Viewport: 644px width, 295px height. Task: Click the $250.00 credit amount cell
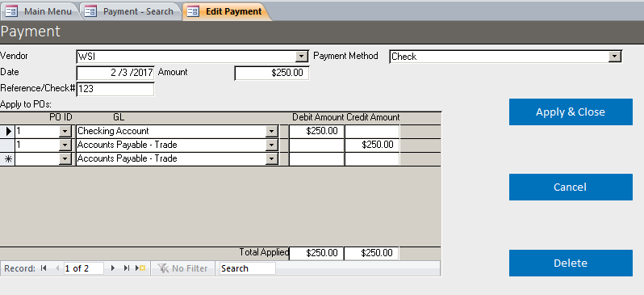(372, 145)
